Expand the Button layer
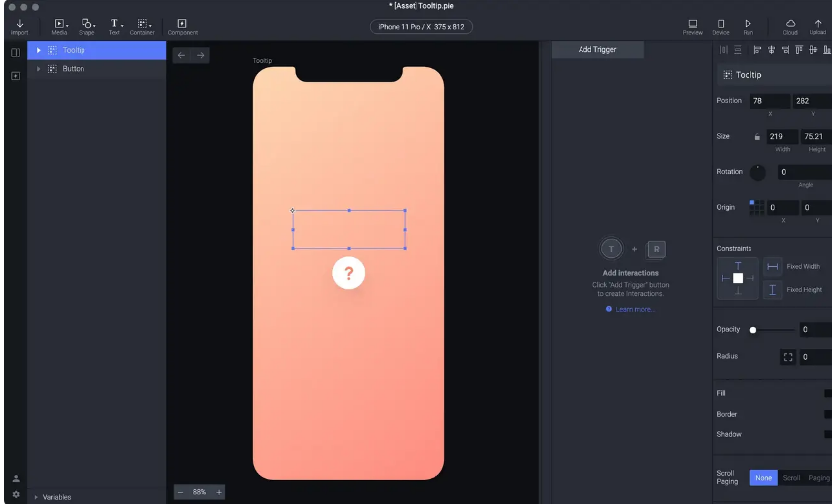Screen dimensions: 832x504 pos(38,69)
